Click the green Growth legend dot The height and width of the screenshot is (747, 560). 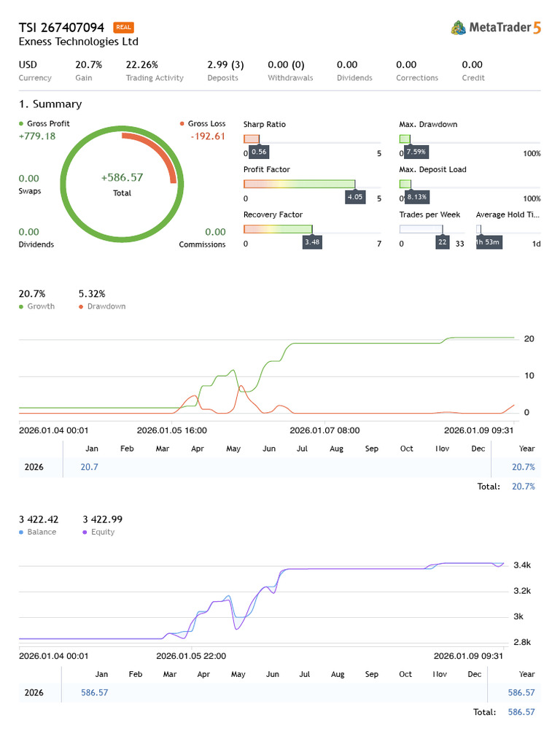point(21,306)
